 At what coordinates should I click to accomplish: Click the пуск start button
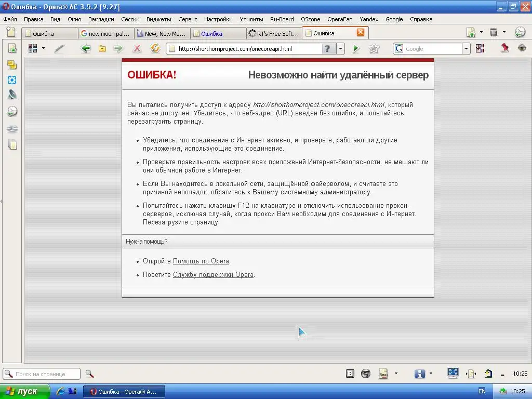coord(24,392)
